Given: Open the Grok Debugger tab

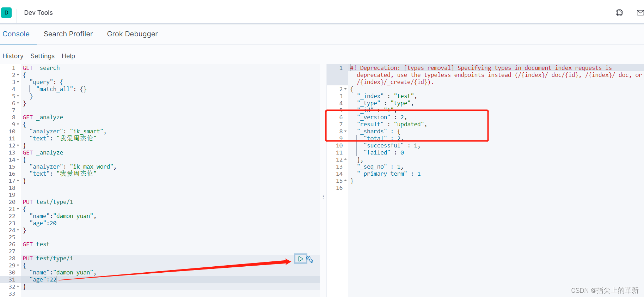Looking at the screenshot, I should click(x=133, y=34).
